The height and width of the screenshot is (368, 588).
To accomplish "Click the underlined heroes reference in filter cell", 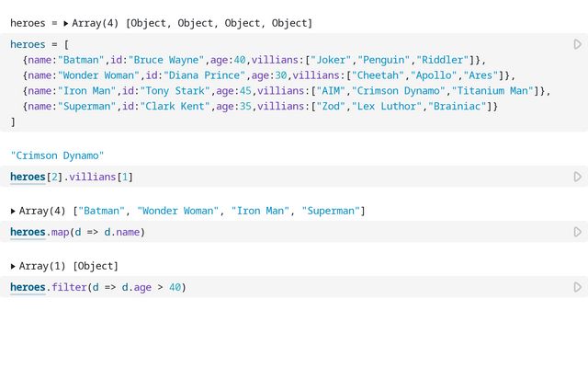I will 28,287.
